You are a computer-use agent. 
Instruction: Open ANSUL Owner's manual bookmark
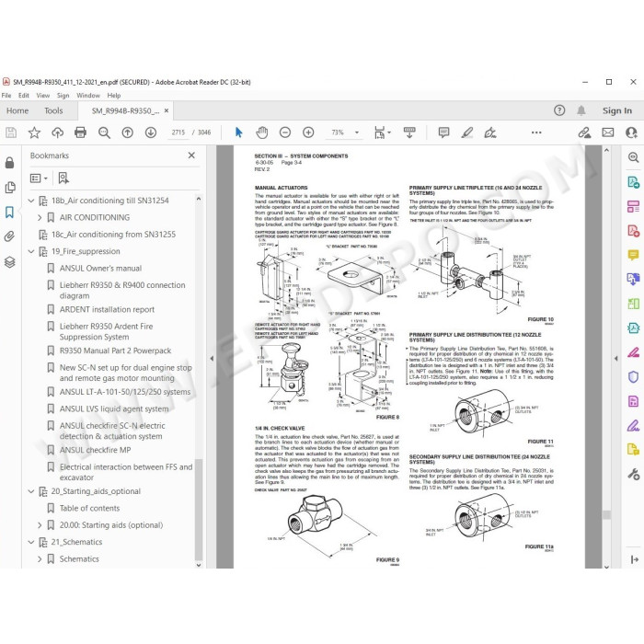(x=100, y=269)
